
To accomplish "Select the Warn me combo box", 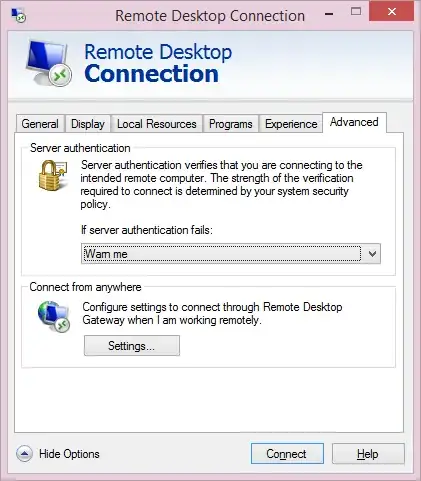I will (x=231, y=254).
